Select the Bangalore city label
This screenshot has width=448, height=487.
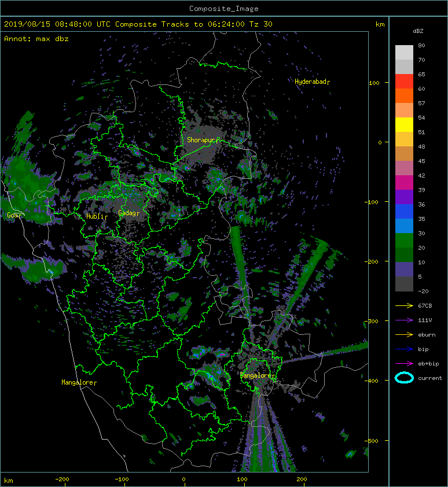point(256,375)
